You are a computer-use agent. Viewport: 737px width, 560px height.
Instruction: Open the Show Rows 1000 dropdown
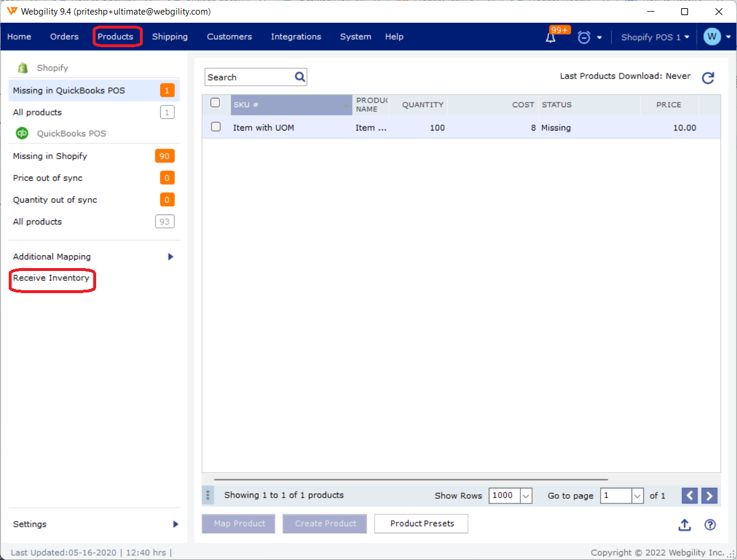pos(526,496)
